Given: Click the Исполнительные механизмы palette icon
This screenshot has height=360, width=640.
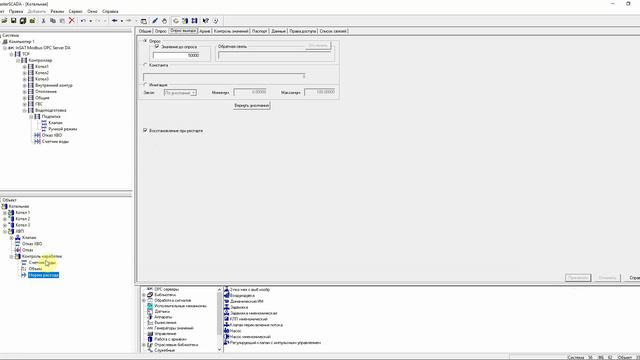Looking at the screenshot, I should click(x=150, y=306).
